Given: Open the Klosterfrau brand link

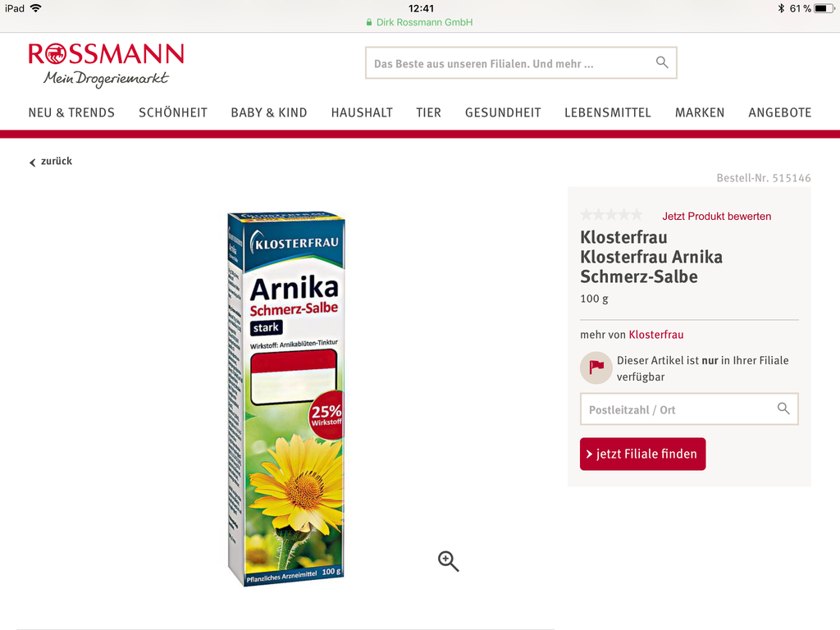Looking at the screenshot, I should (655, 335).
